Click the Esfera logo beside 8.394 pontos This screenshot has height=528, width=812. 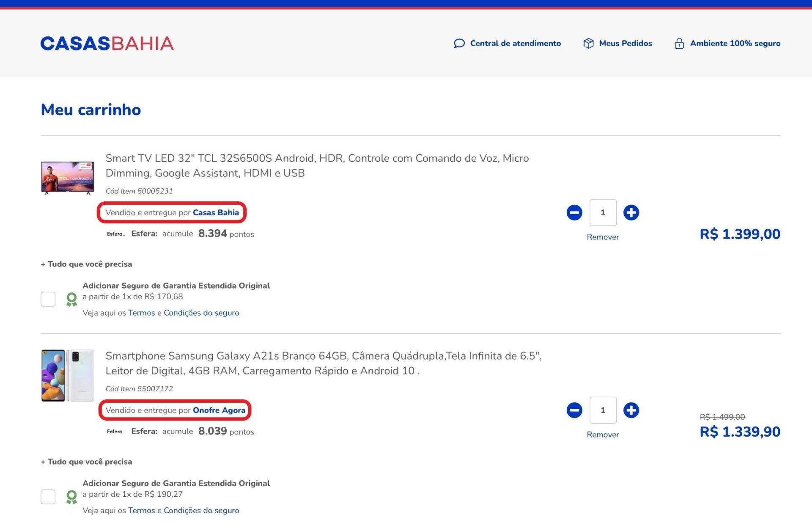pos(115,234)
